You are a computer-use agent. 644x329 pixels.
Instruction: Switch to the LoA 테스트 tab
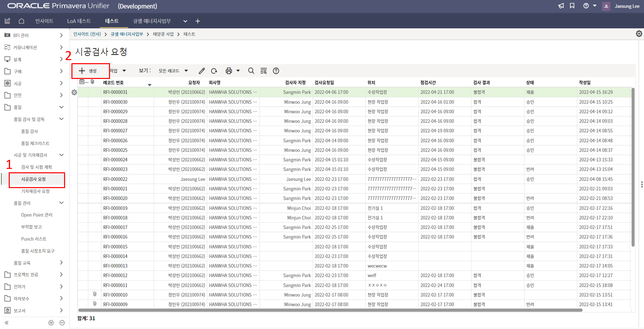(x=79, y=21)
